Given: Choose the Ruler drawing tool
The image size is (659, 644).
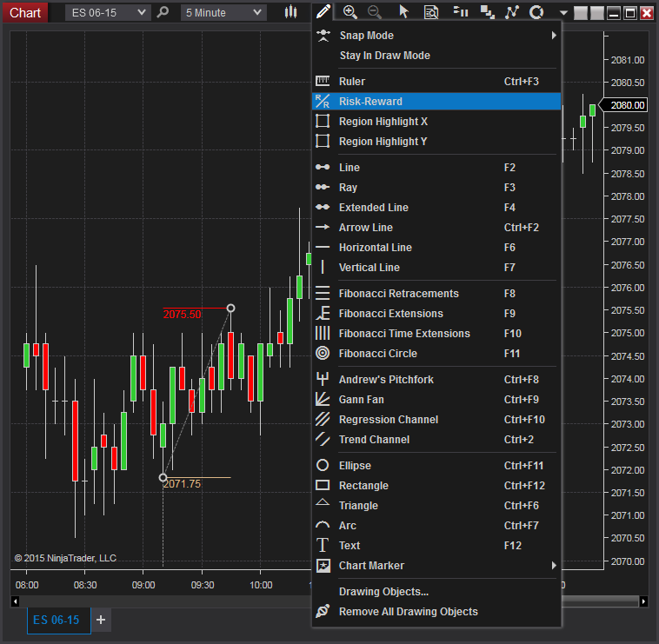Looking at the screenshot, I should [436, 82].
